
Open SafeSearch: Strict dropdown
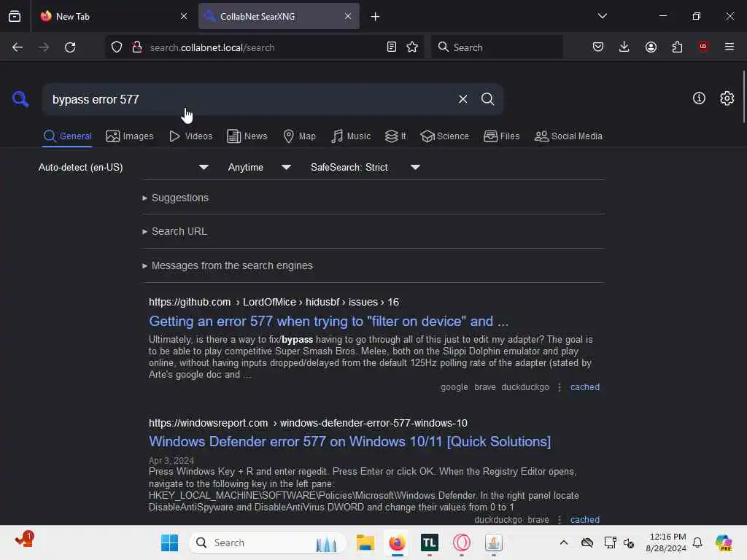(365, 167)
